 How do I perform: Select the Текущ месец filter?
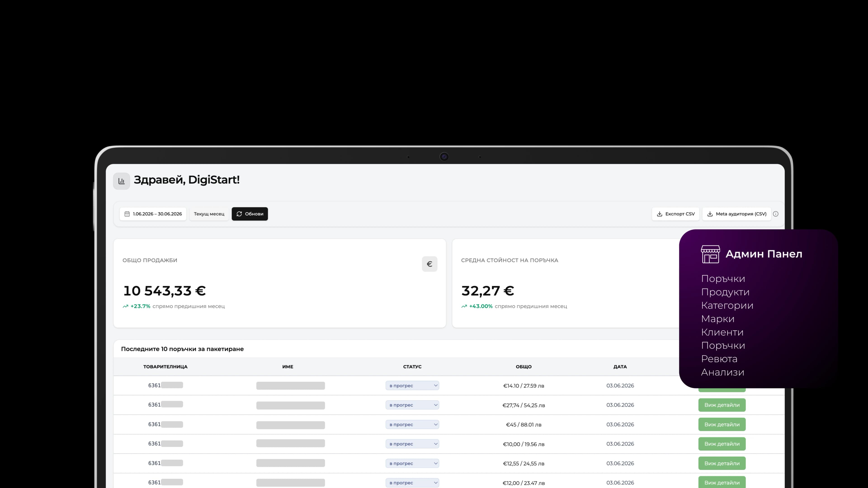click(209, 214)
